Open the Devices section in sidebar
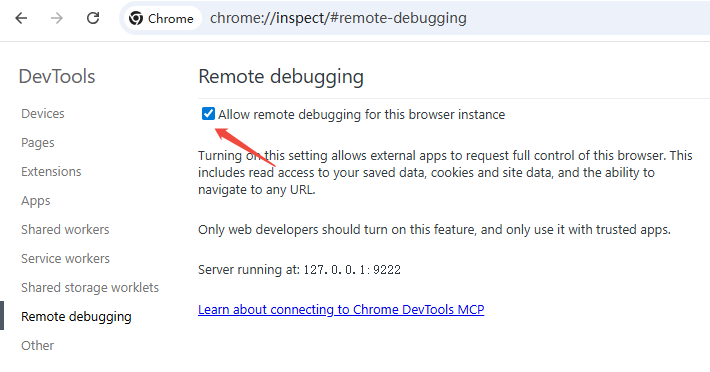 tap(43, 114)
